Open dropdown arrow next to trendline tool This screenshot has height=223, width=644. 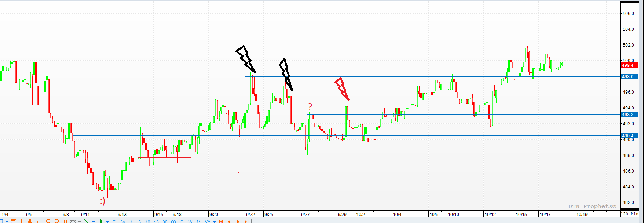(x=94, y=222)
